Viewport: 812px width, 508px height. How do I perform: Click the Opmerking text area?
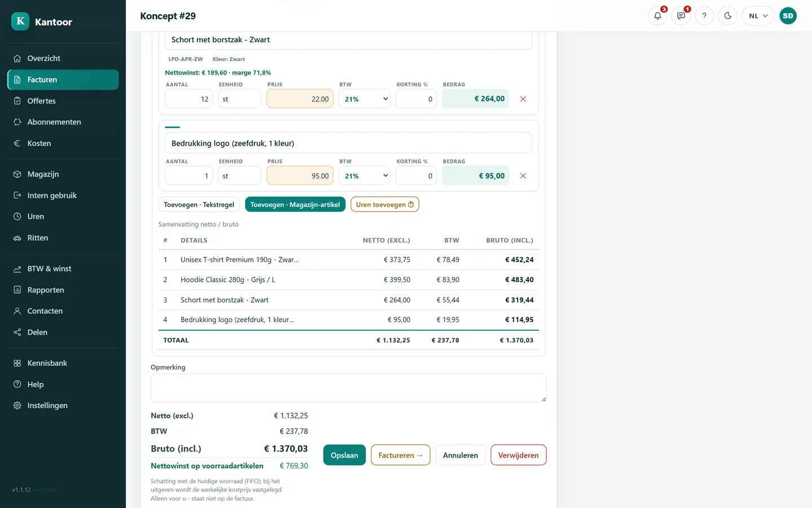(348, 388)
